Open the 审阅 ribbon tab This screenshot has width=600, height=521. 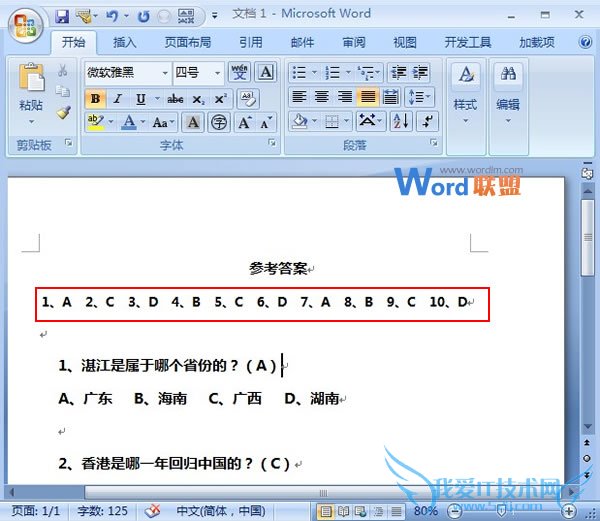(354, 42)
